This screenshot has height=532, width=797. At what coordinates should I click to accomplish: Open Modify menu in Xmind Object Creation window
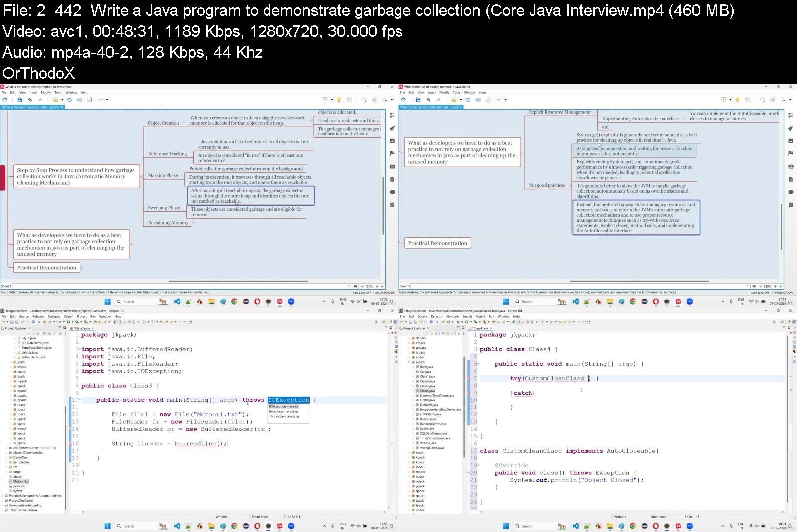(46, 92)
